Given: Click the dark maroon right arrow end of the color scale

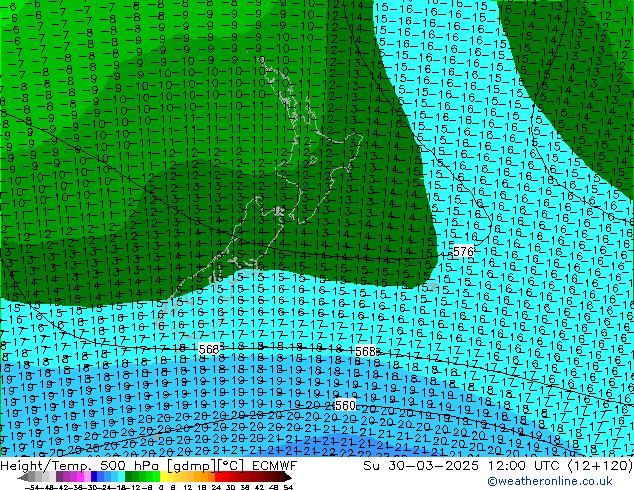Looking at the screenshot, I should point(288,477).
